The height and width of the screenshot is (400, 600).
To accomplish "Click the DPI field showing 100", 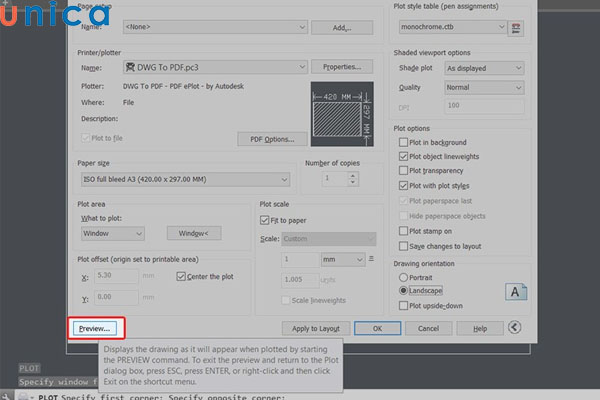I will click(x=484, y=106).
